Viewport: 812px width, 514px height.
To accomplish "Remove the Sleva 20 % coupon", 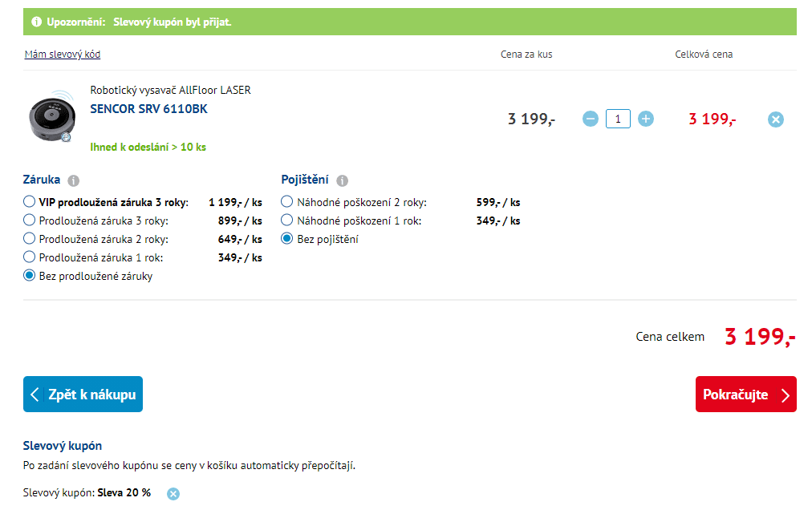I will click(x=173, y=493).
